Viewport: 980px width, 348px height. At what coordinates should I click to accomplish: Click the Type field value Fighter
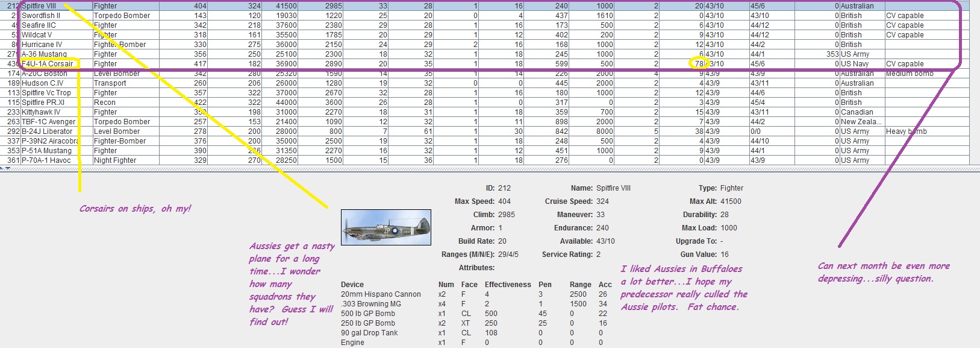732,188
